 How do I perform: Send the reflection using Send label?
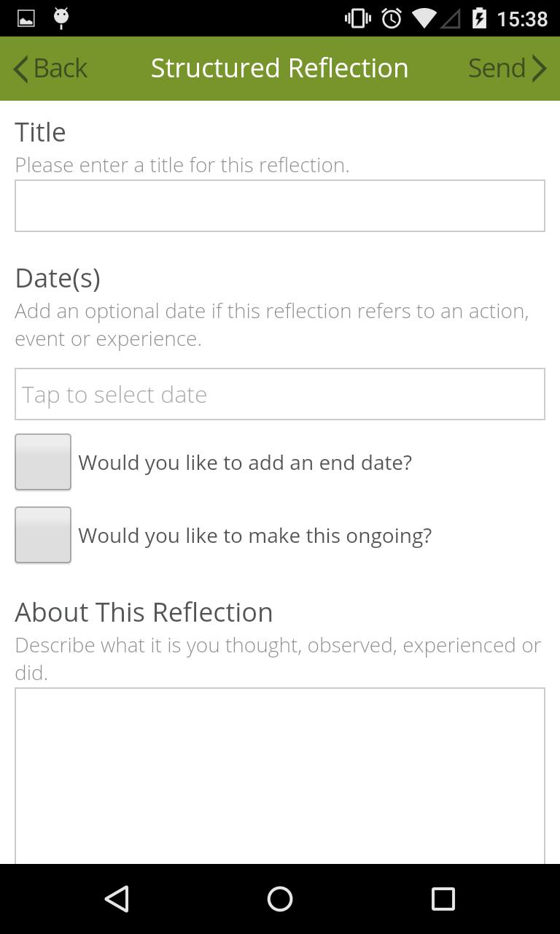(x=497, y=69)
